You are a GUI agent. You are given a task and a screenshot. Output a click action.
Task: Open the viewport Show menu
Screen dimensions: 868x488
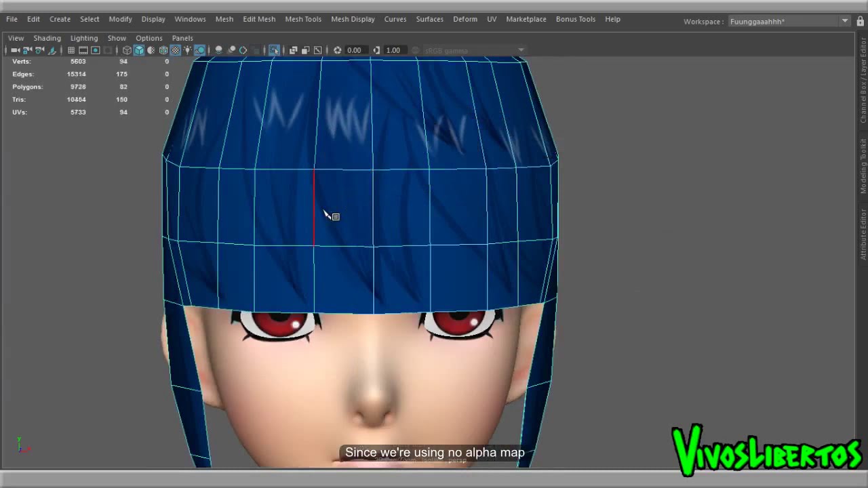[x=117, y=38]
